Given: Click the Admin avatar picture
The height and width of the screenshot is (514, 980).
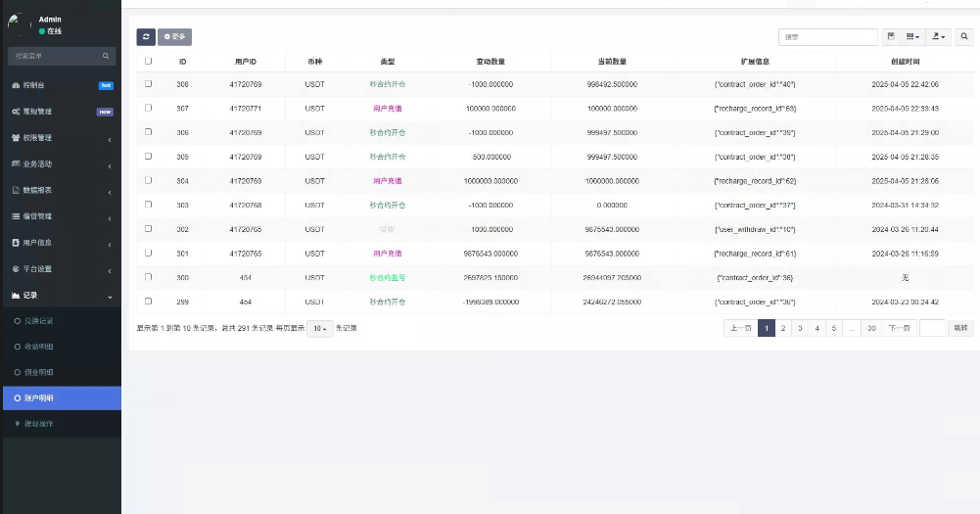Looking at the screenshot, I should click(x=18, y=24).
